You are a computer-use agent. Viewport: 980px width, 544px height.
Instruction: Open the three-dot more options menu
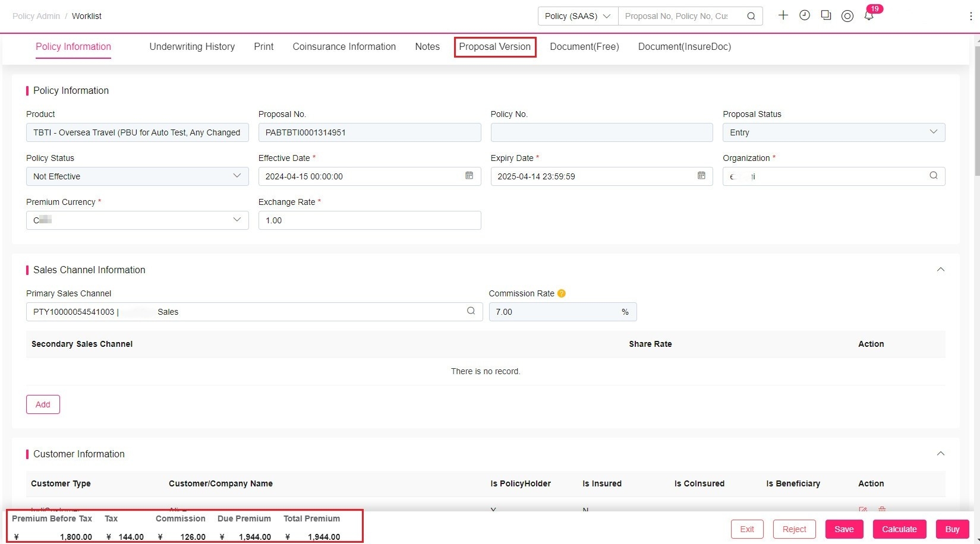[970, 16]
